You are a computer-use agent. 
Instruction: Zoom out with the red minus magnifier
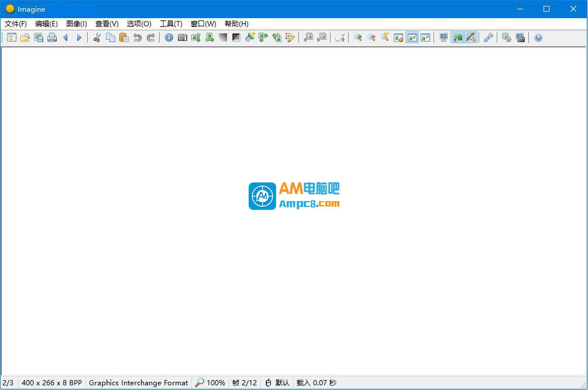tap(372, 37)
